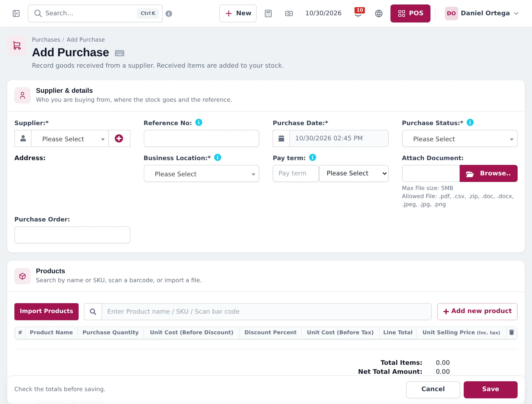Click the Purchase Date field
This screenshot has width=532, height=404.
(339, 138)
